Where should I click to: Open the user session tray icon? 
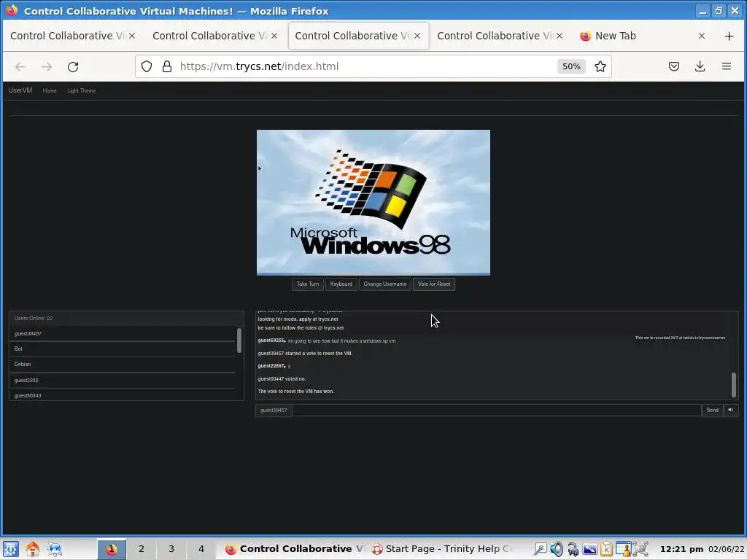(624, 549)
